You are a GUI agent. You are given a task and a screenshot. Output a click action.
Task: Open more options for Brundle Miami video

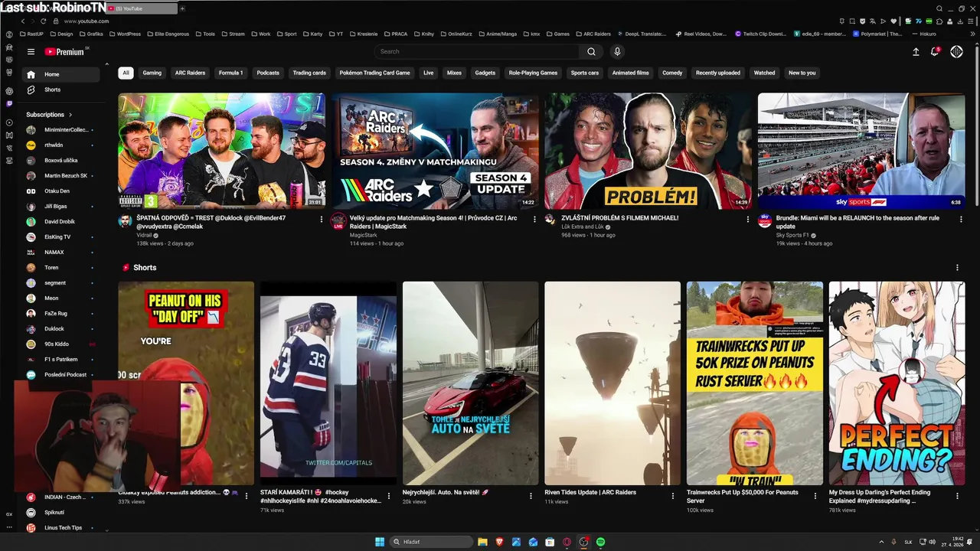pyautogui.click(x=961, y=219)
